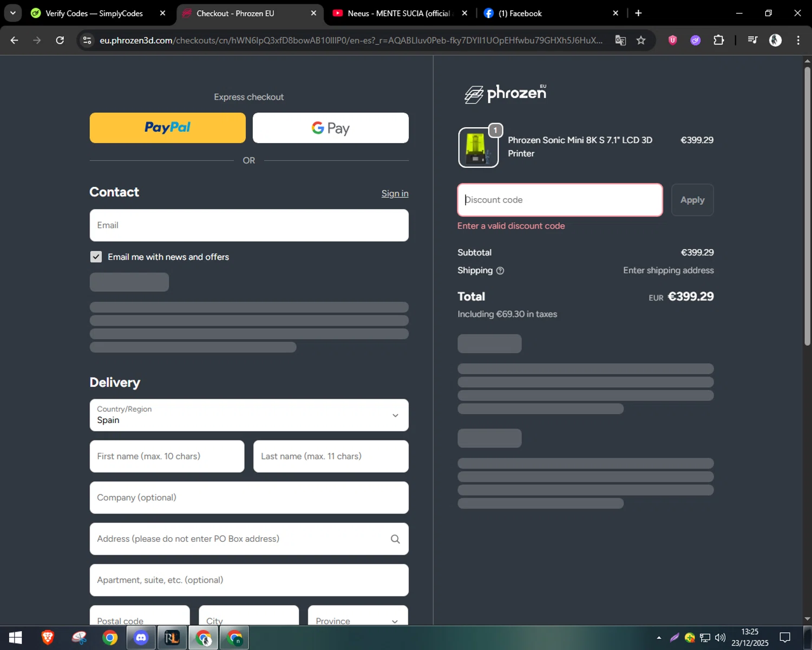The height and width of the screenshot is (650, 812).
Task: Click the Email input field
Action: click(x=249, y=225)
